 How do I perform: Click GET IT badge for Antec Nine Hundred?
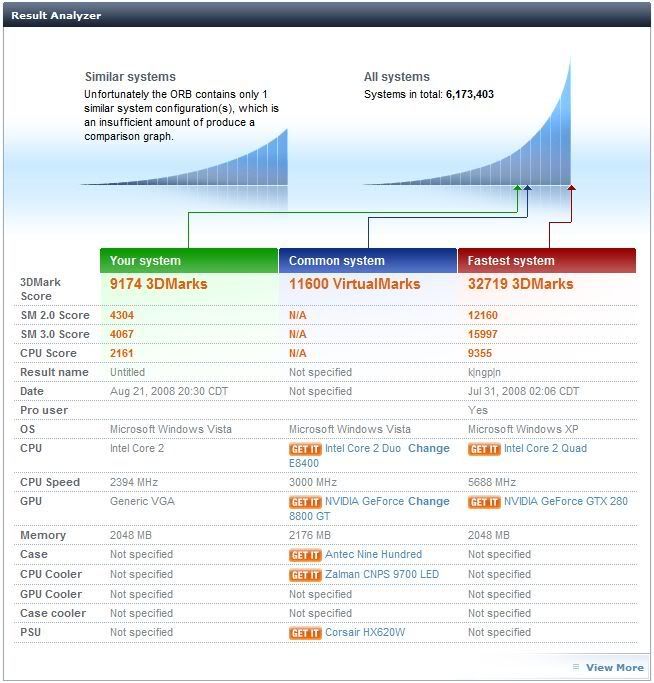pos(305,555)
